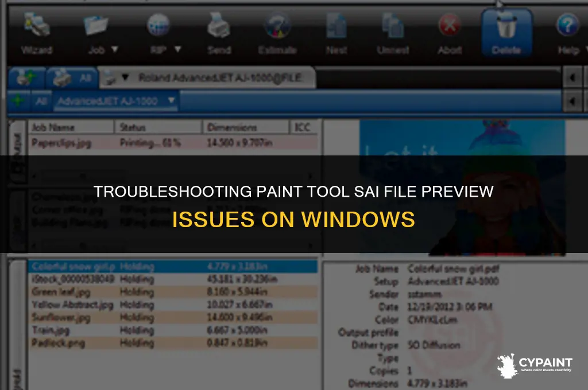This screenshot has height=390, width=588.
Task: Expand the RIP dropdown arrow
Action: (x=178, y=49)
